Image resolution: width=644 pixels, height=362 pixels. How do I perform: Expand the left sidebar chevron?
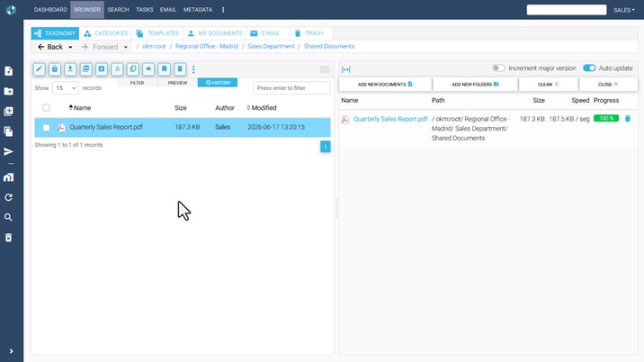[11, 351]
